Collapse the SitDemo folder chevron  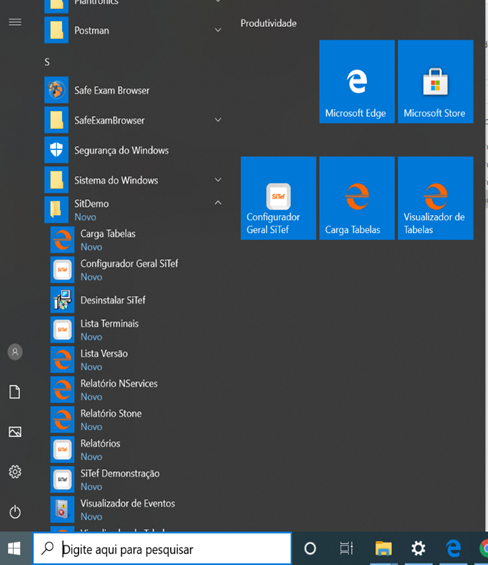point(218,203)
